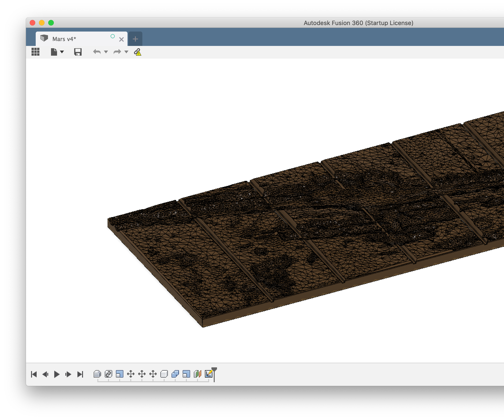Click the Redo arrow
This screenshot has height=420, width=504.
(117, 52)
